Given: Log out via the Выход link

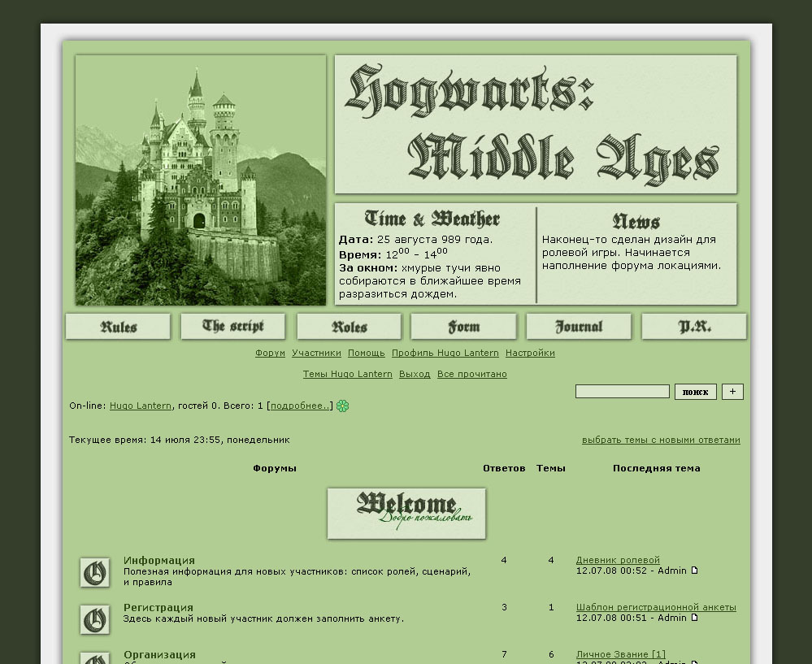Looking at the screenshot, I should [415, 374].
